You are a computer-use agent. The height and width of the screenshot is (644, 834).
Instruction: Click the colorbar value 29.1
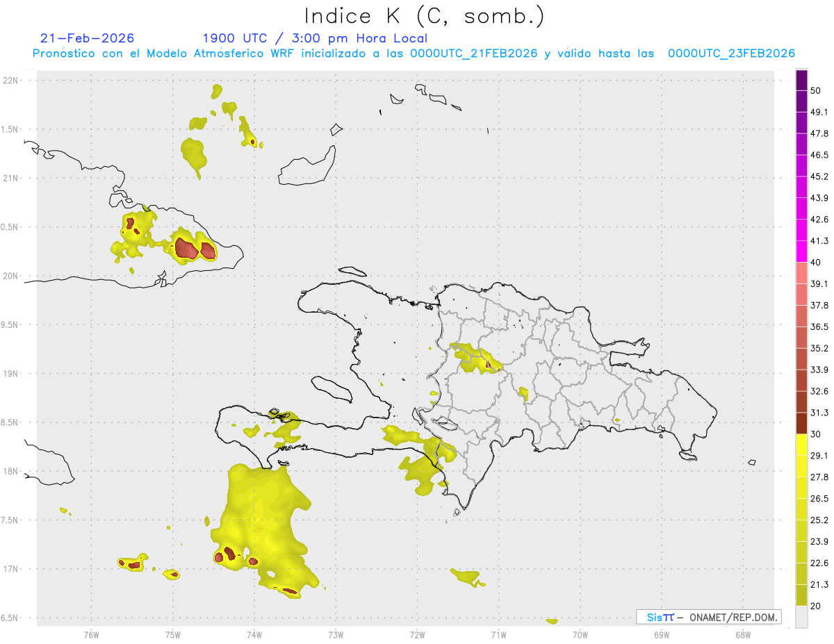pyautogui.click(x=819, y=456)
